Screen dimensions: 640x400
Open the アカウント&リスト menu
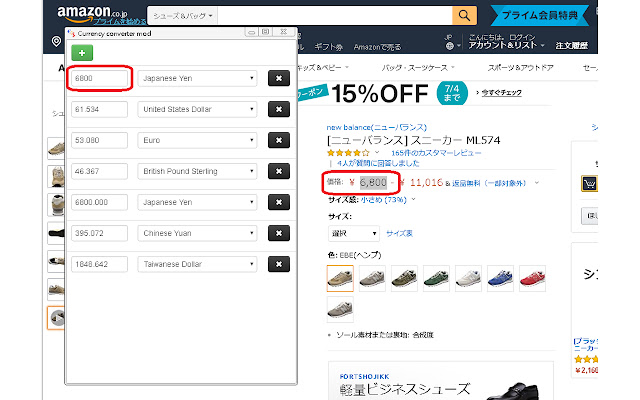(506, 45)
